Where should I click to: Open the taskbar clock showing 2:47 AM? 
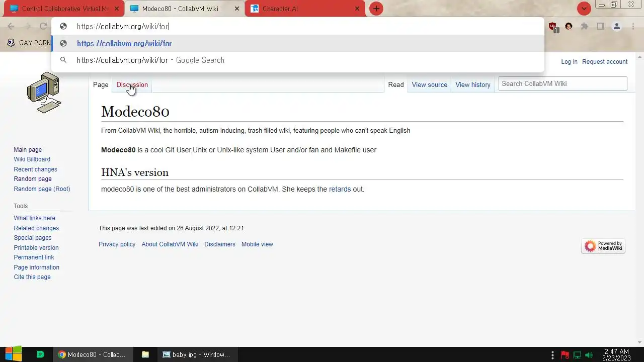click(616, 355)
